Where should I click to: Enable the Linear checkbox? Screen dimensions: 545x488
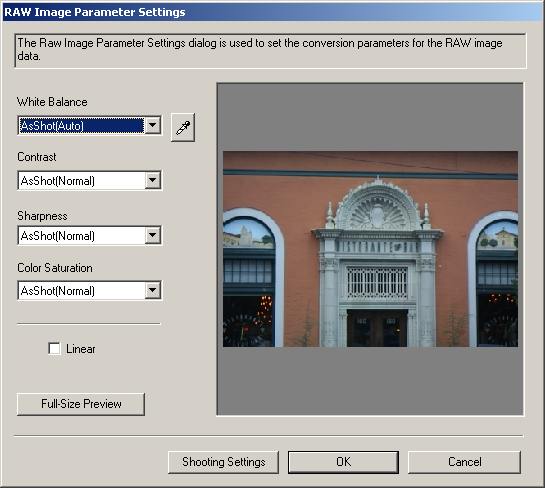(55, 348)
